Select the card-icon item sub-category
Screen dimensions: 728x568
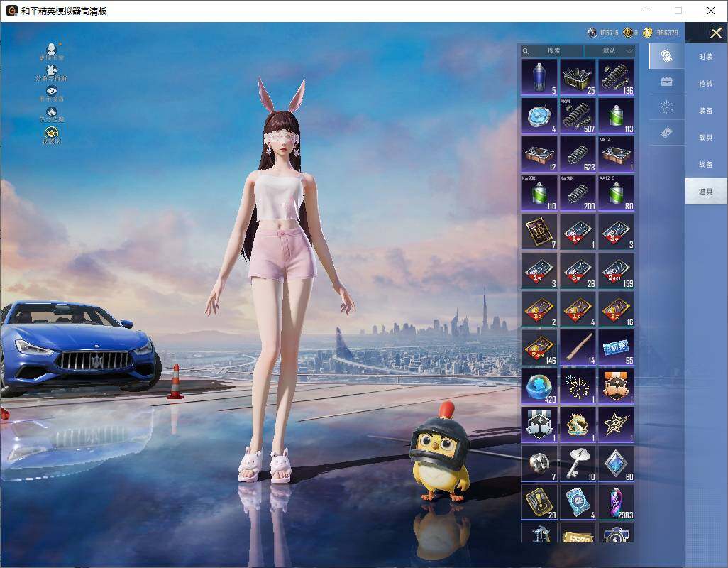(x=666, y=57)
